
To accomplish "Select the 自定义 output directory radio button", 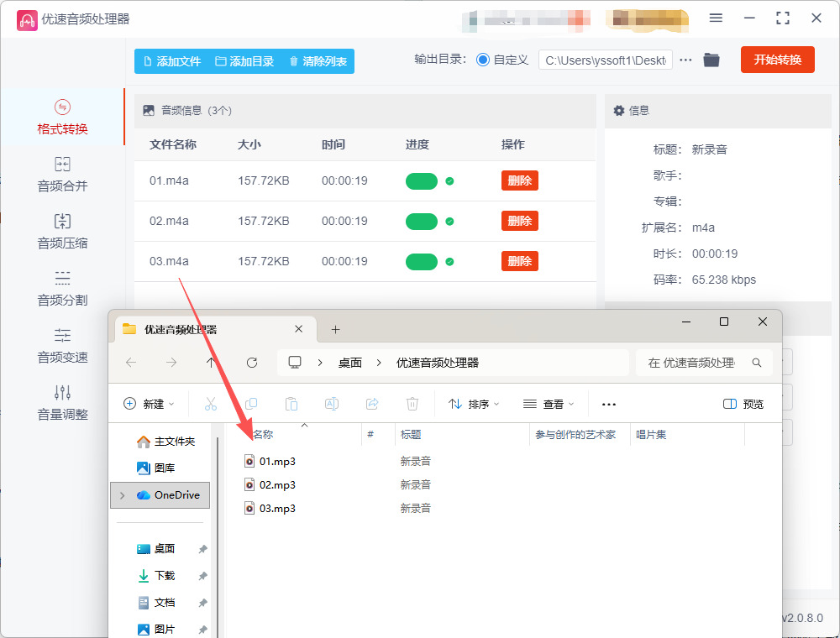I will (483, 60).
